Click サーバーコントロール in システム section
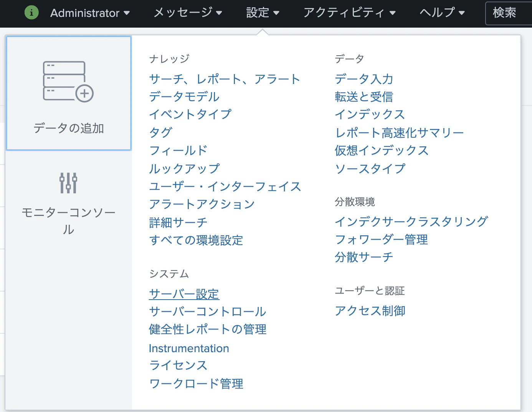Image resolution: width=532 pixels, height=412 pixels. click(208, 311)
